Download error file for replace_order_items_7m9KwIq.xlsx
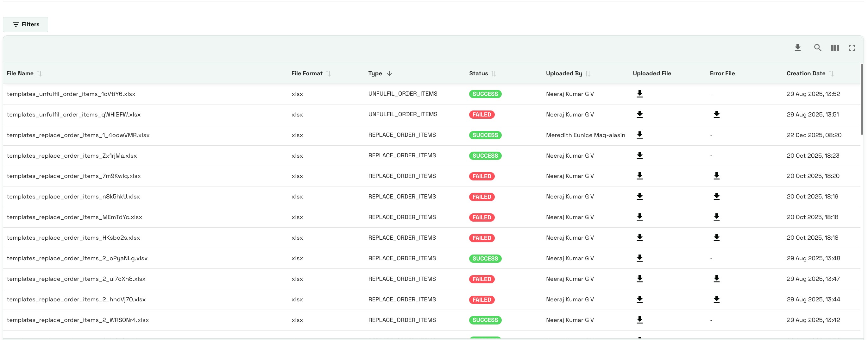The image size is (868, 340). pos(716,176)
